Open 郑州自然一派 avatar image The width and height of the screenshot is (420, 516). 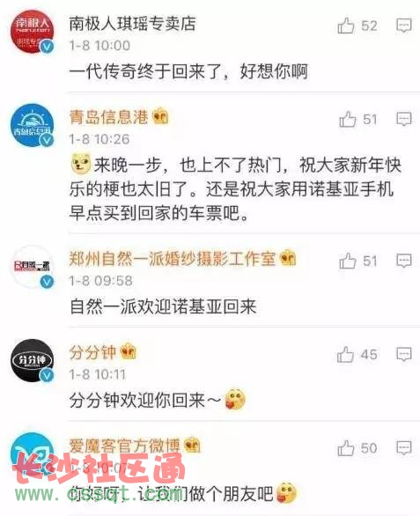[x=33, y=267]
